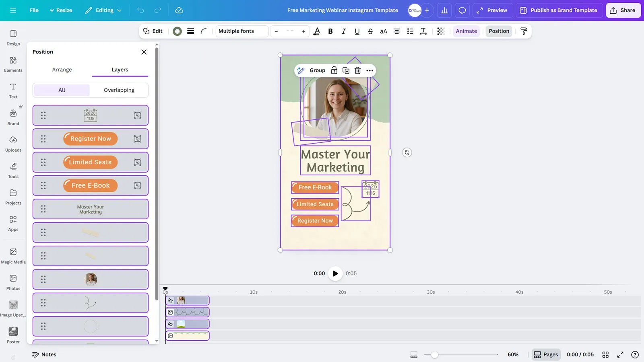Click the transparency checkerboard icon
Image resolution: width=644 pixels, height=362 pixels.
tap(441, 31)
